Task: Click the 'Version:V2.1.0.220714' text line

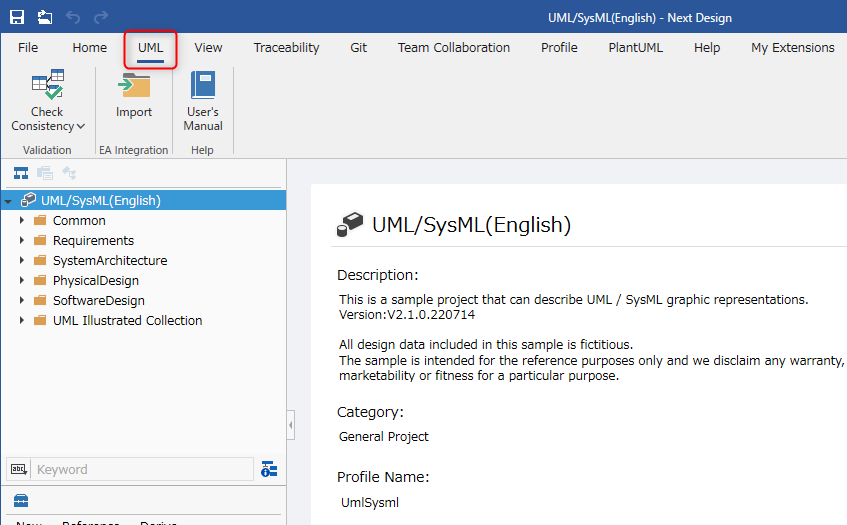Action: 407,314
